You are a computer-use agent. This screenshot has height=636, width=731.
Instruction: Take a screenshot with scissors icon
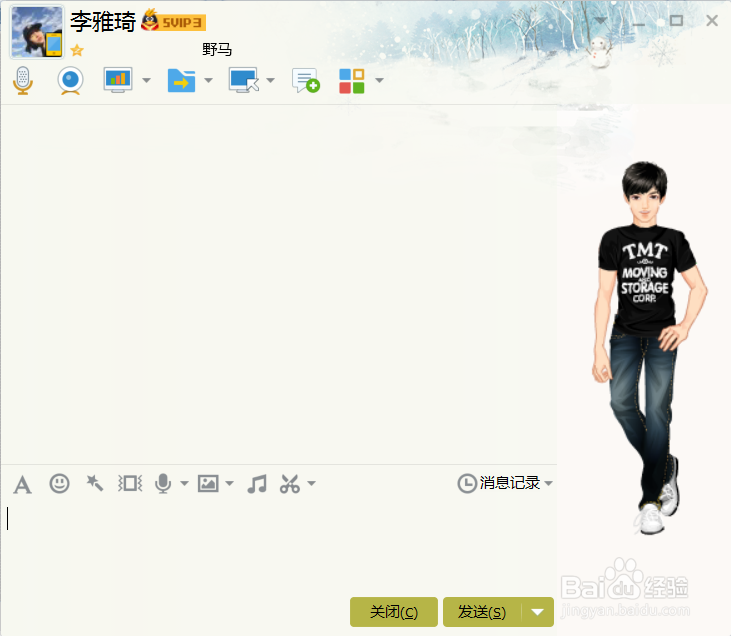290,484
